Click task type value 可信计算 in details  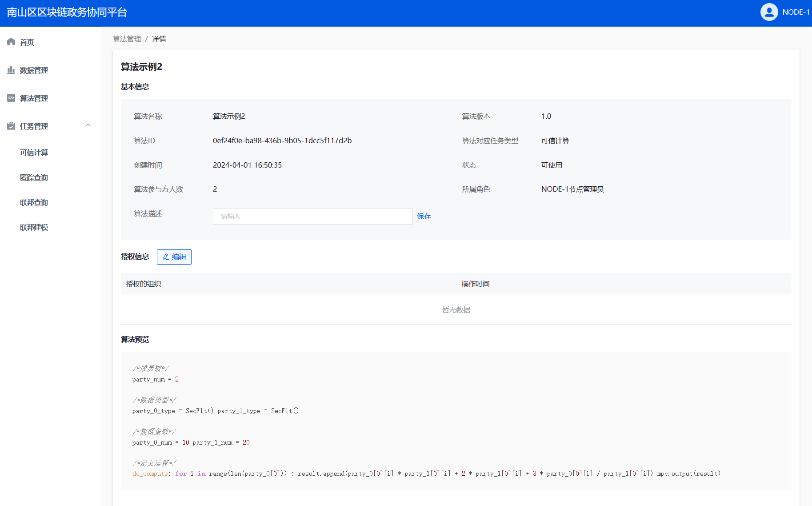pos(555,141)
